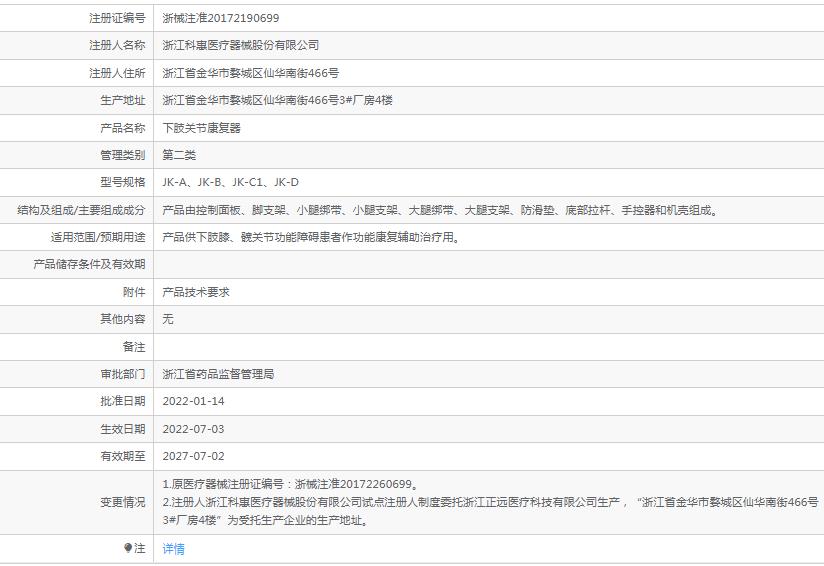Viewport: 824px width, 566px height.
Task: Select the value 无 in 其他内容 row
Action: pos(168,319)
